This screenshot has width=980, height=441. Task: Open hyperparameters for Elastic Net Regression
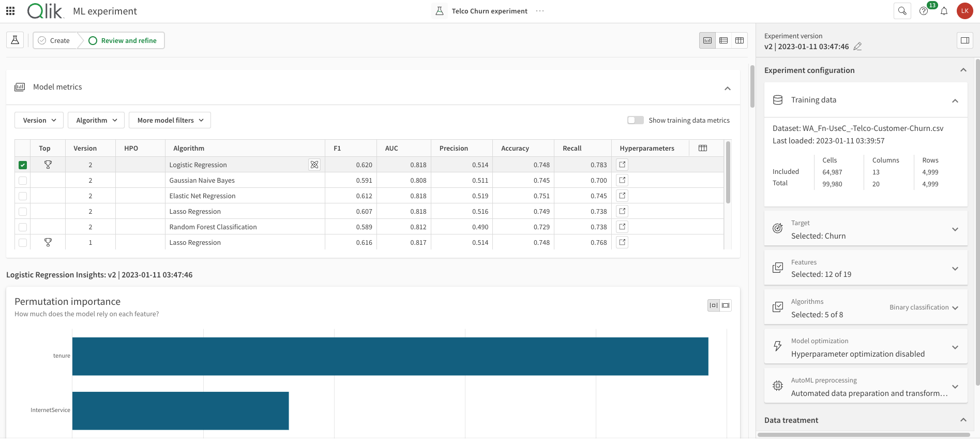click(623, 196)
